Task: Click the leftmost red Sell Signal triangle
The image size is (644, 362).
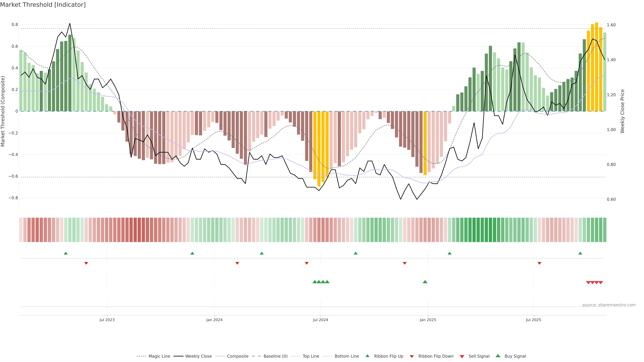Action: (x=588, y=283)
